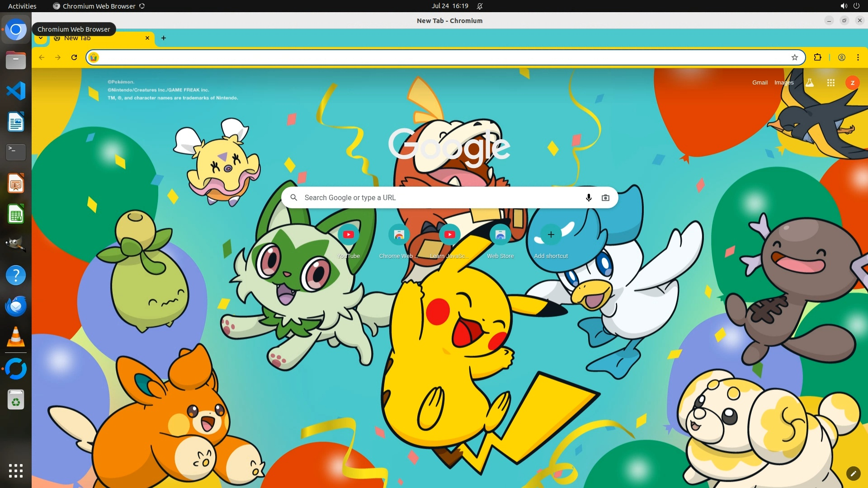The width and height of the screenshot is (868, 488).
Task: Click the Customize Chromium pencil button
Action: click(x=853, y=473)
